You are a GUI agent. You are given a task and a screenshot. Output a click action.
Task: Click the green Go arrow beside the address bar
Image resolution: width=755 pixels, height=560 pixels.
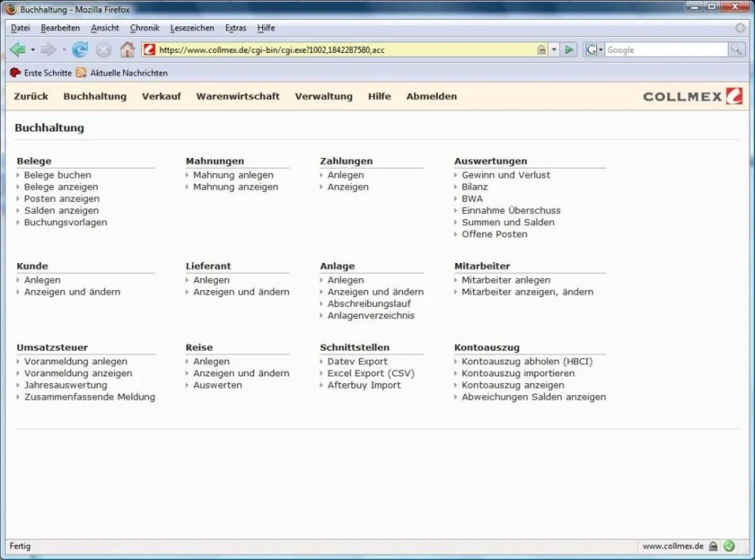[568, 49]
